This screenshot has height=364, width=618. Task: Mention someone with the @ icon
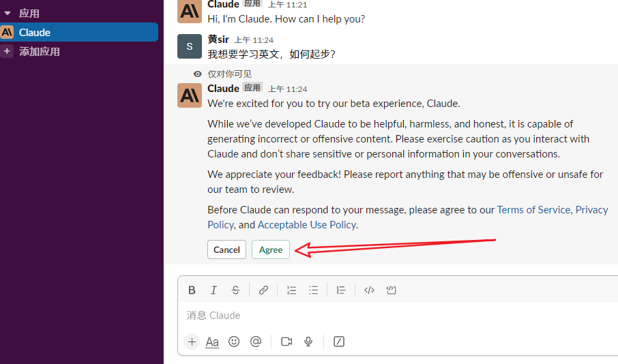(x=256, y=342)
